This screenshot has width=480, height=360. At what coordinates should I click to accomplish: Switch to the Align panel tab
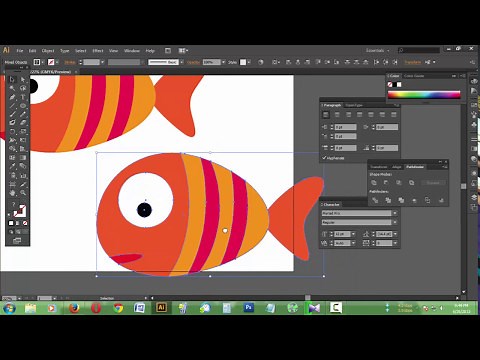tap(397, 167)
